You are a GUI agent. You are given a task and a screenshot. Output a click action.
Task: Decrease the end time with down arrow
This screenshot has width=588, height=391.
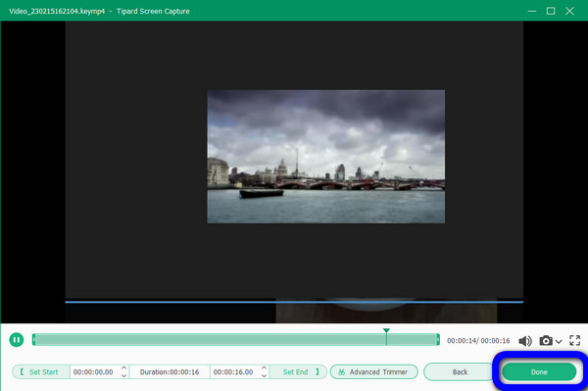pos(264,375)
